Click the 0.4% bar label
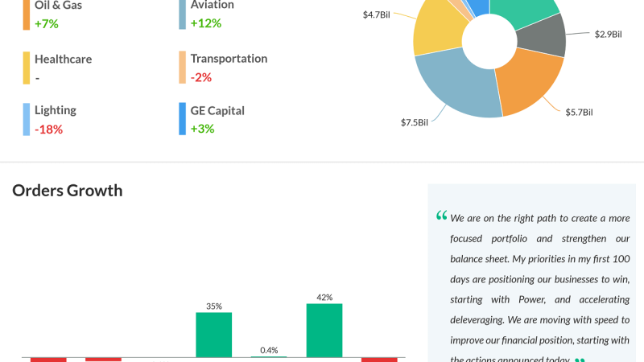Screen dimensions: 644x362 tap(269, 350)
